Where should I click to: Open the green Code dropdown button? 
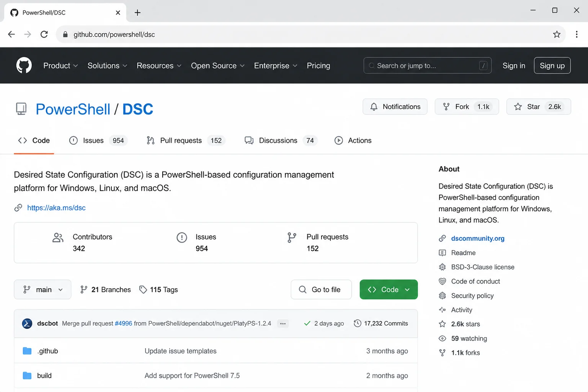pos(389,290)
